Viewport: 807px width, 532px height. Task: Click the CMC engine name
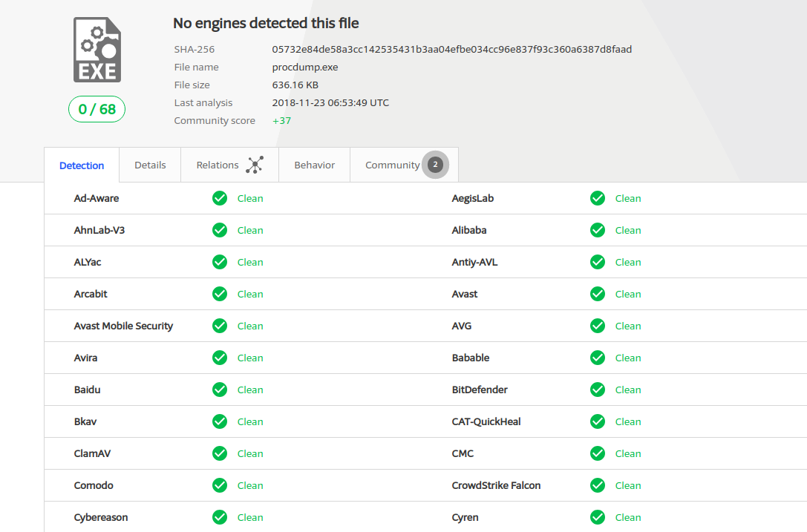(x=463, y=453)
